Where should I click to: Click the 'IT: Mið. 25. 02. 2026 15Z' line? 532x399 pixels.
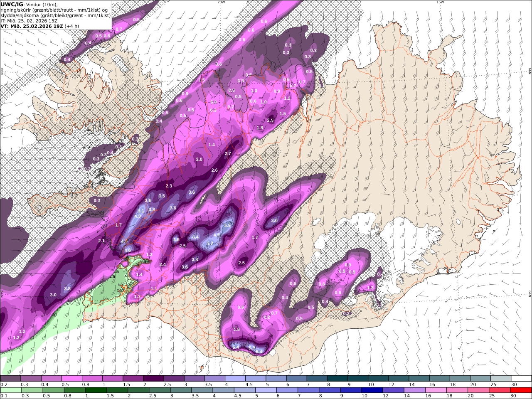[30, 20]
